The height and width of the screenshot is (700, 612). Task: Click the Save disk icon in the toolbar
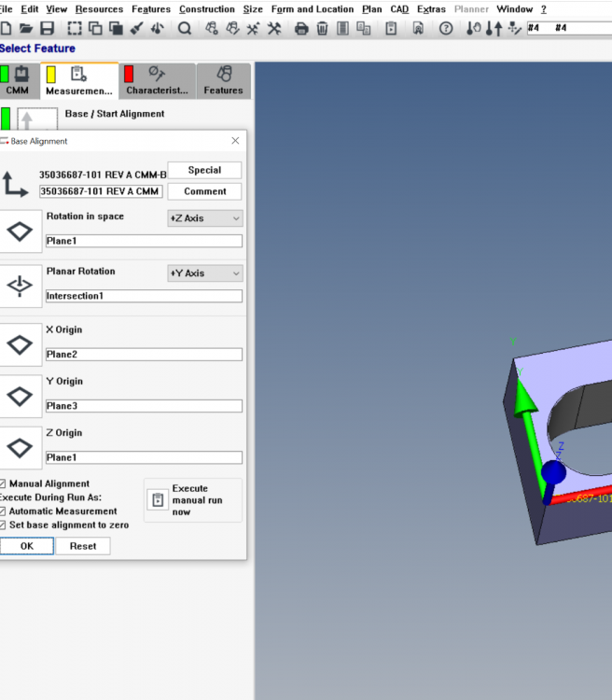(47, 29)
